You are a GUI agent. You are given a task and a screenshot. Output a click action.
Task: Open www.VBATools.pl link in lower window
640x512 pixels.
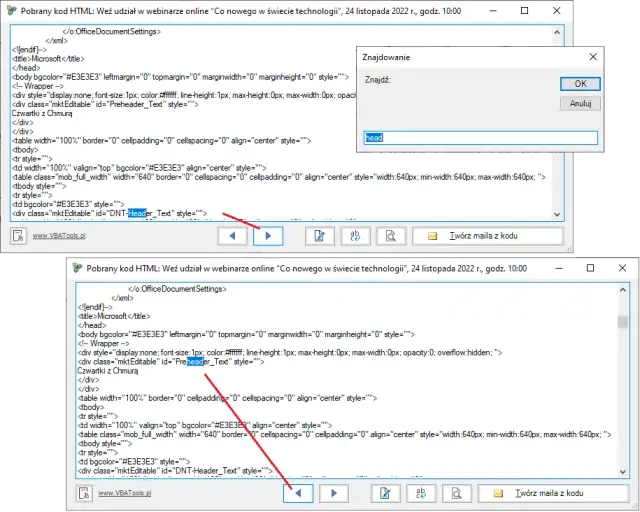[x=123, y=494]
